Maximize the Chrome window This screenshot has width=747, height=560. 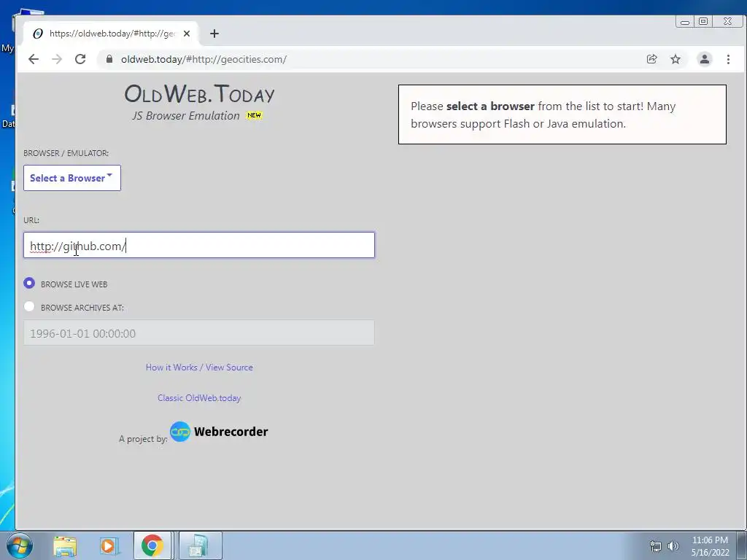point(703,21)
